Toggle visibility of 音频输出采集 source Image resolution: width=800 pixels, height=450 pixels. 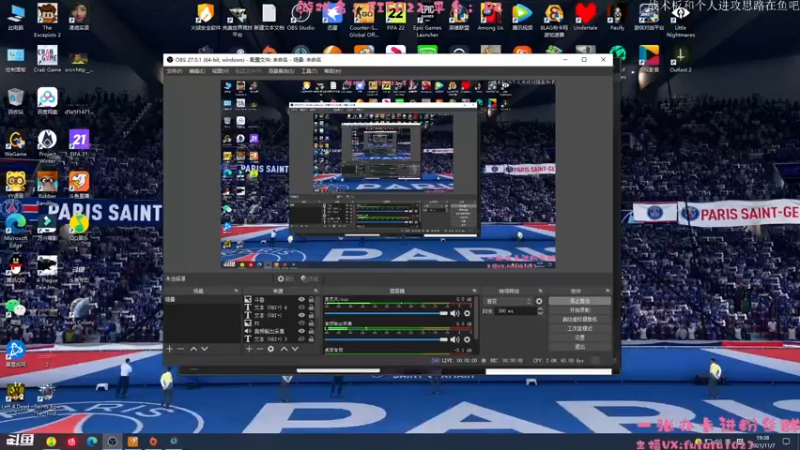coord(302,331)
